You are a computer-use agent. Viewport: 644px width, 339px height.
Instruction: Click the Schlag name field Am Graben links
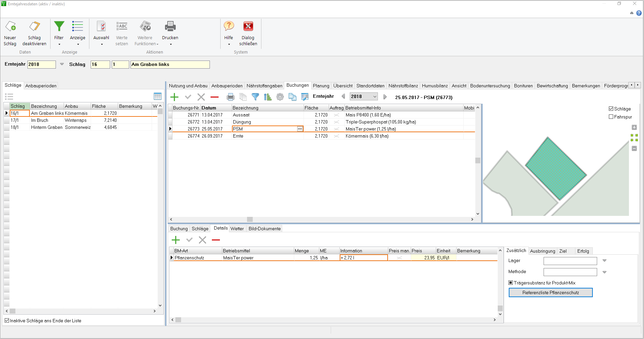pyautogui.click(x=170, y=65)
